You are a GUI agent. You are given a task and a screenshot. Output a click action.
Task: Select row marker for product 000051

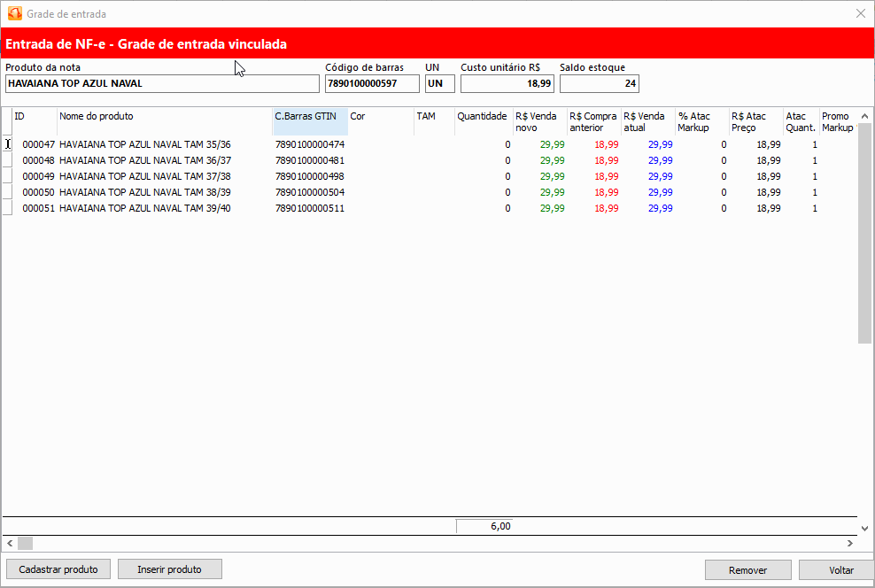coord(7,208)
